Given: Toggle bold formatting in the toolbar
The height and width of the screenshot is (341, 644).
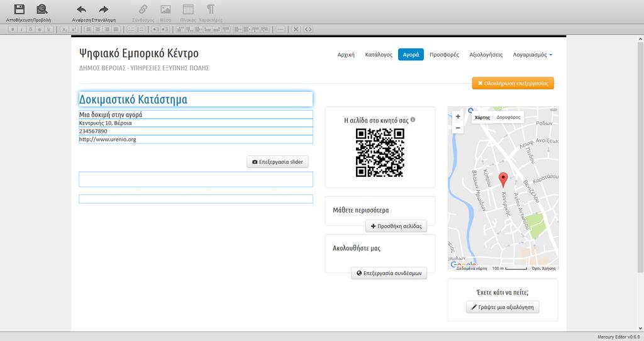Looking at the screenshot, I should coord(13,30).
